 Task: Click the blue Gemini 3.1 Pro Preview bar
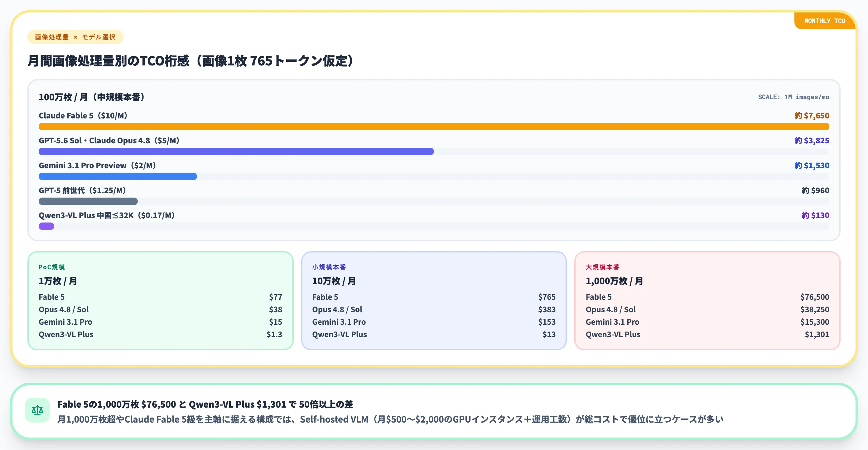click(x=118, y=176)
